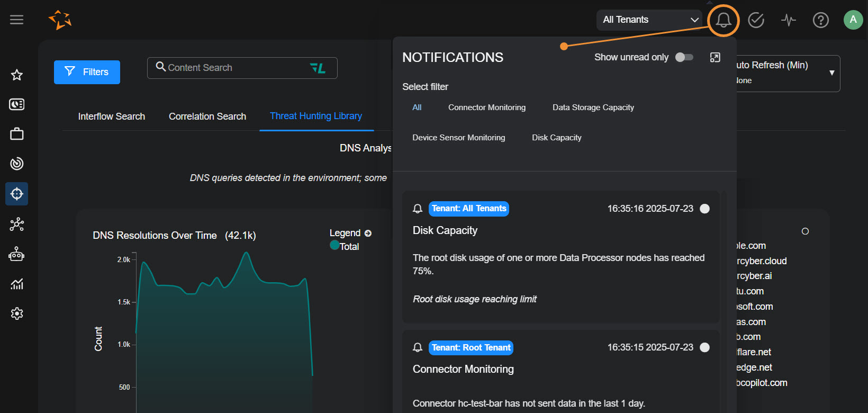868x413 pixels.
Task: Open the settings gear in sidebar
Action: tap(17, 313)
